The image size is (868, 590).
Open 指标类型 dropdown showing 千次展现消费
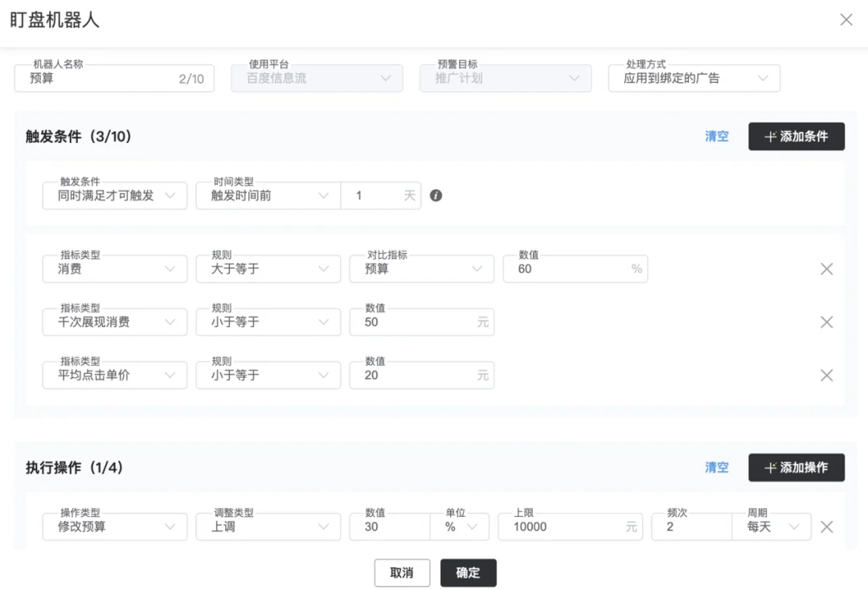115,322
